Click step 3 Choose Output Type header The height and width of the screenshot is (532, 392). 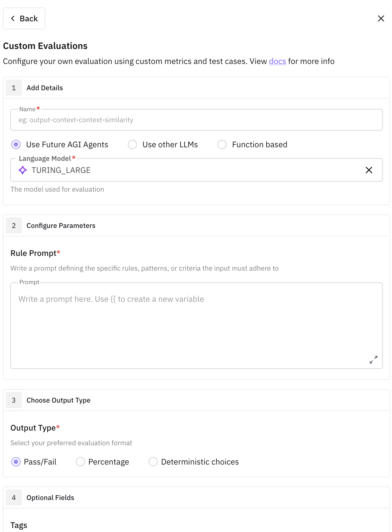[59, 400]
